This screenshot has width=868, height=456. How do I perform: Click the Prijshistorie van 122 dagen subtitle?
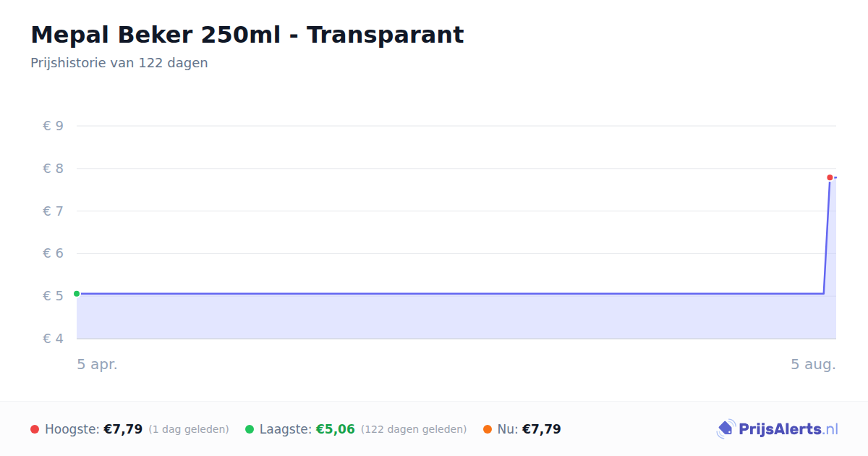119,63
